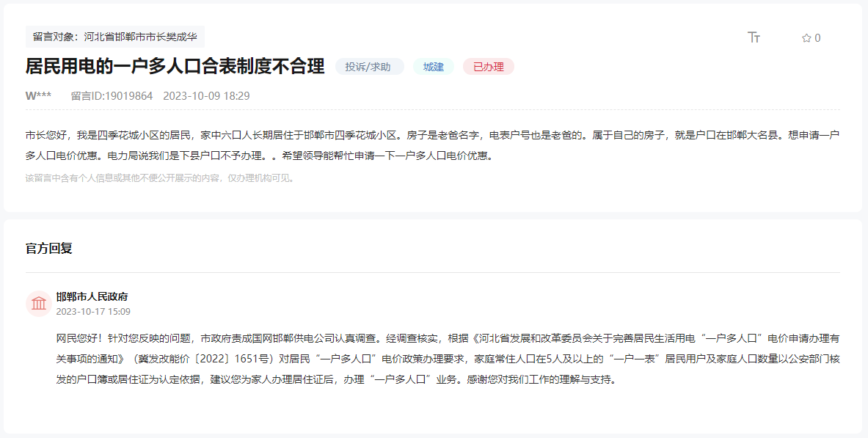Click the reply text starting 网民您好

pyautogui.click(x=448, y=359)
